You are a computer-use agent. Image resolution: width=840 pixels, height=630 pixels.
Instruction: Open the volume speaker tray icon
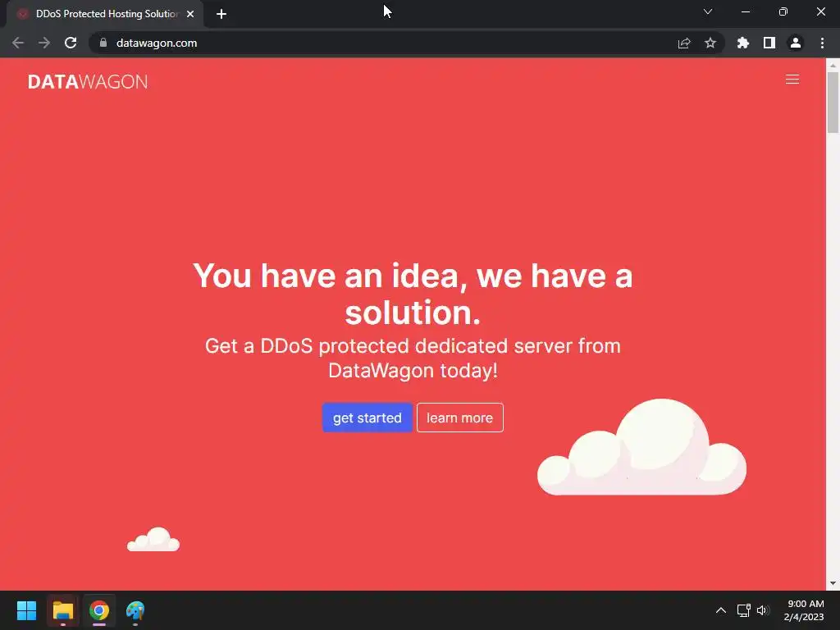(x=763, y=610)
